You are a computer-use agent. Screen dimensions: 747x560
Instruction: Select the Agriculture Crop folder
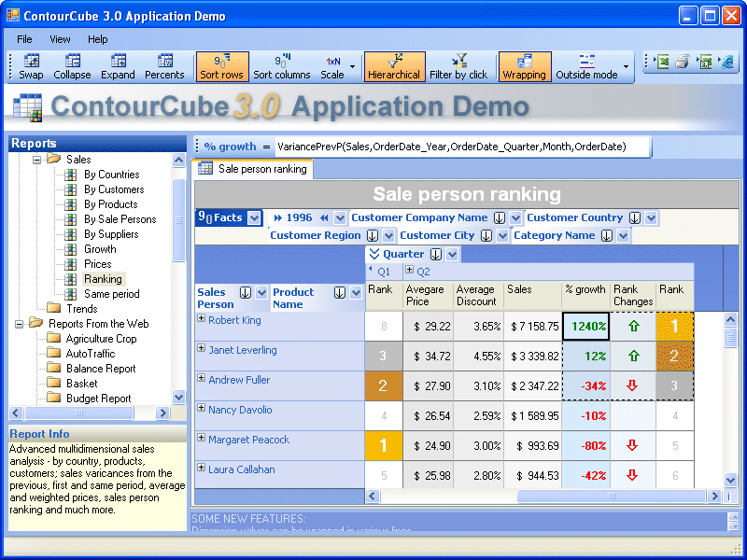[x=101, y=339]
